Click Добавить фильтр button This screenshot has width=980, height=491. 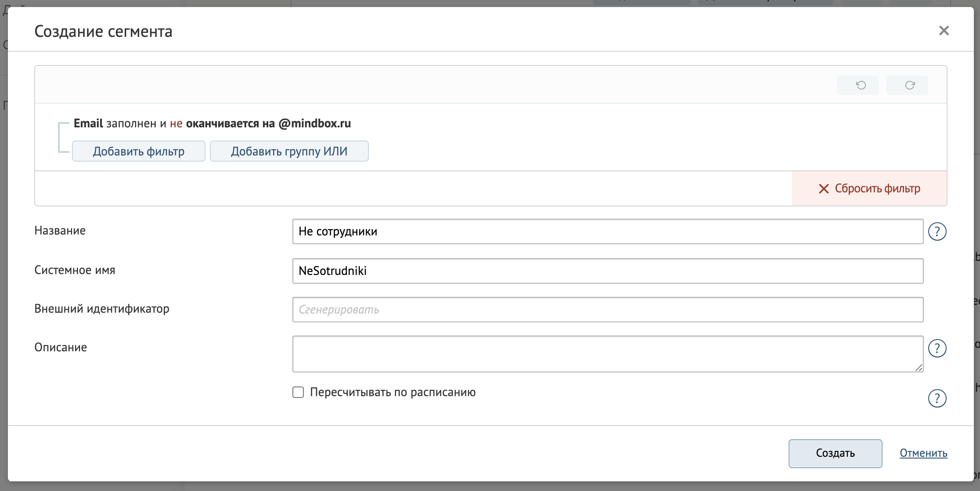tap(139, 151)
